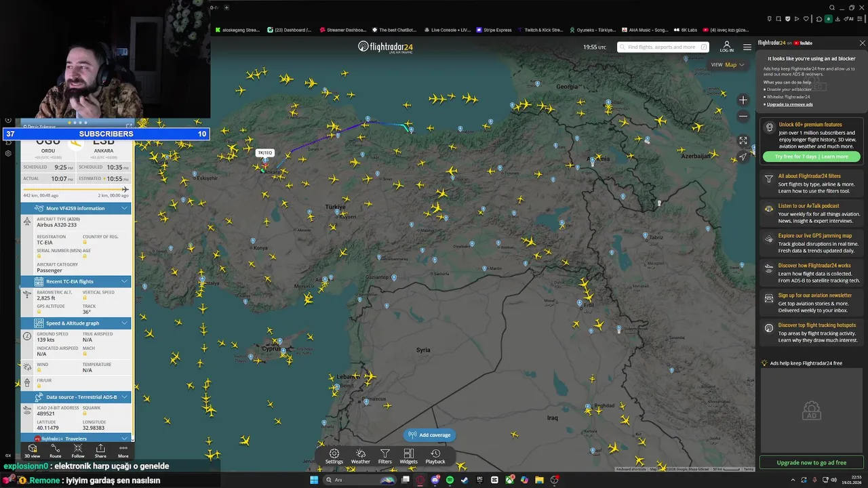The height and width of the screenshot is (488, 868).
Task: Open the Flightradar24 hamburger menu
Action: pos(747,47)
